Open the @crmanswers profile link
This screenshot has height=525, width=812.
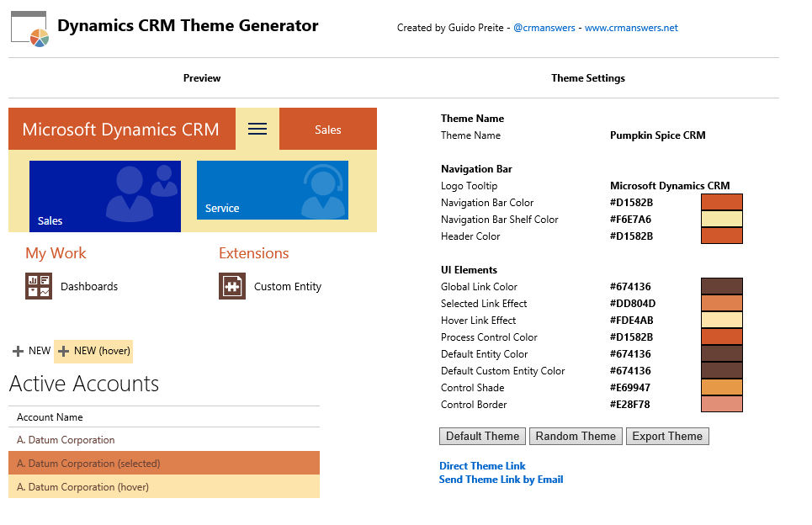[x=544, y=28]
